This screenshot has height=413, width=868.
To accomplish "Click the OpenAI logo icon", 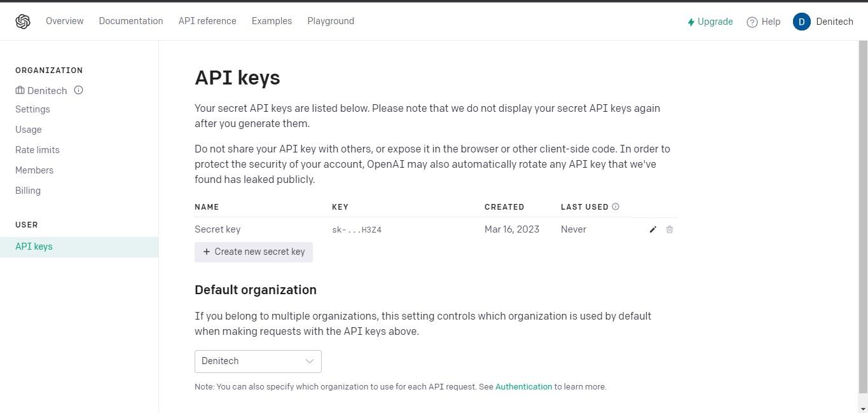I will 23,20.
